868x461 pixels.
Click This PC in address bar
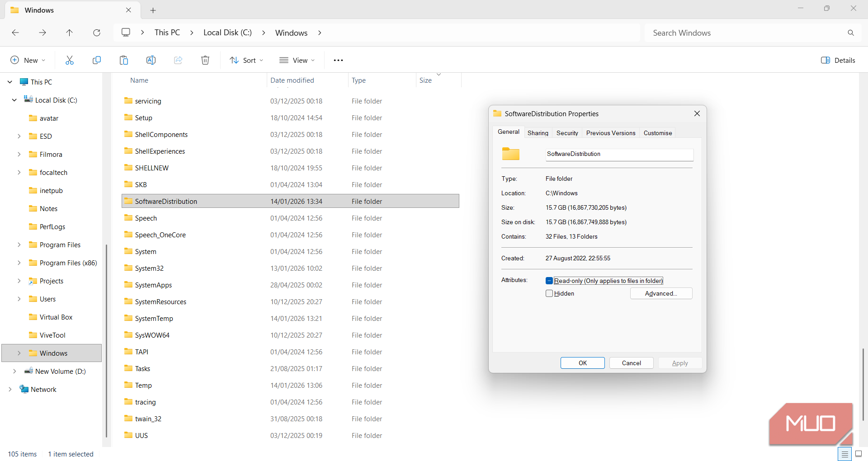coord(167,33)
